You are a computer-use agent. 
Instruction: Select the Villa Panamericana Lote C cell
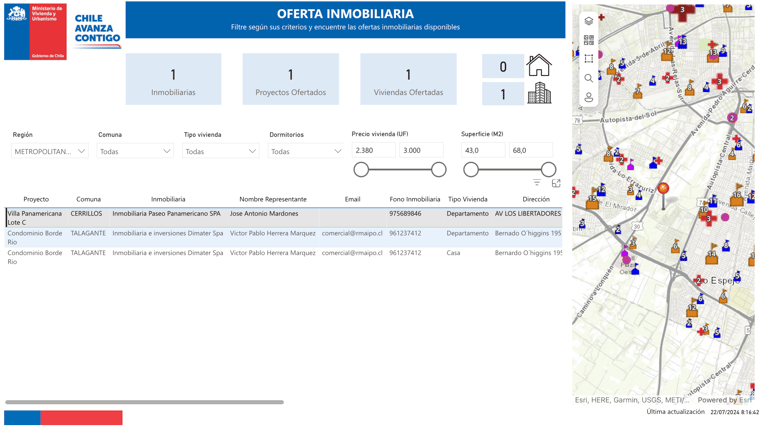[35, 218]
